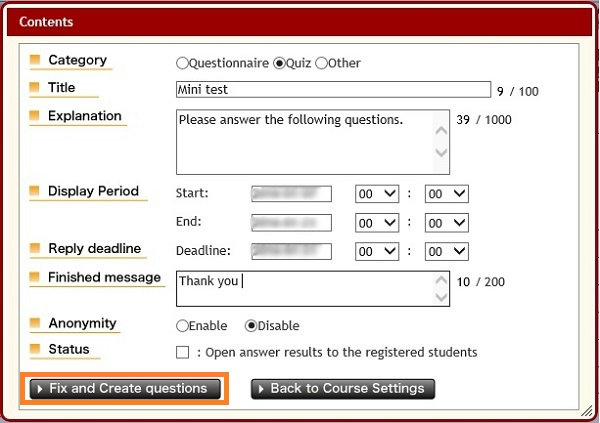Select the Questionnaire category radio button
Screen dimensions: 600x423
pos(182,63)
